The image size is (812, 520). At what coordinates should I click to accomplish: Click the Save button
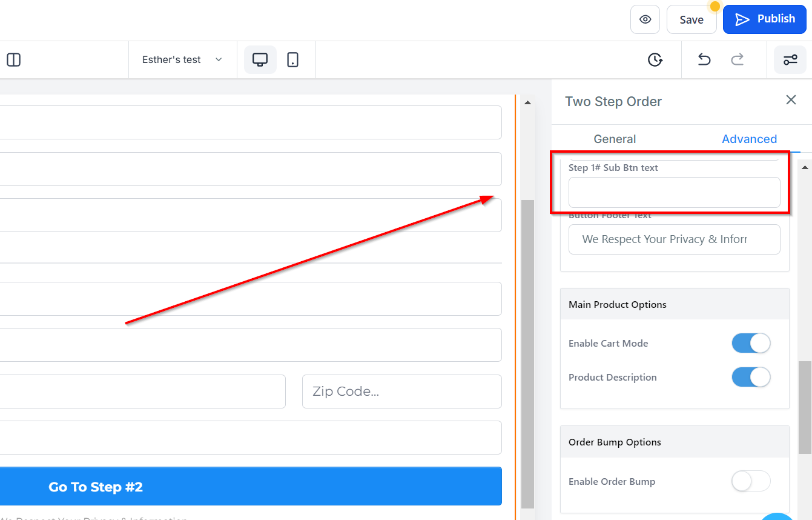point(692,19)
